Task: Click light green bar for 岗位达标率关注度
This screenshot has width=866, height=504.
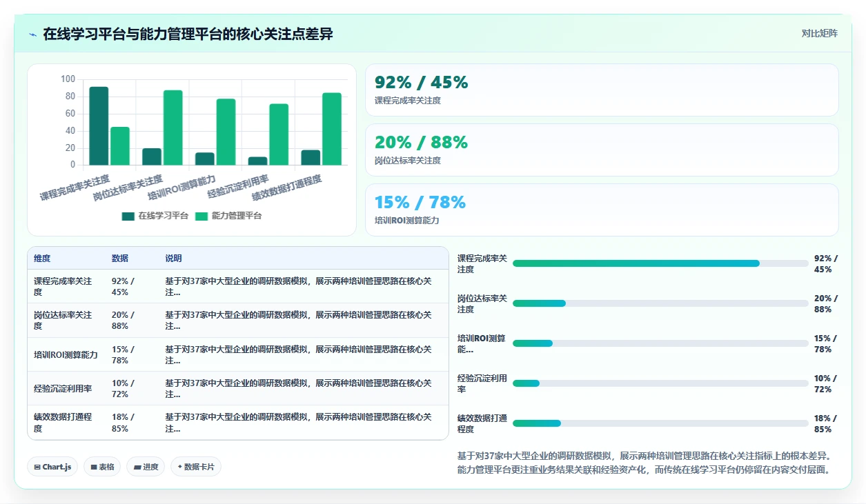Action: (173, 128)
